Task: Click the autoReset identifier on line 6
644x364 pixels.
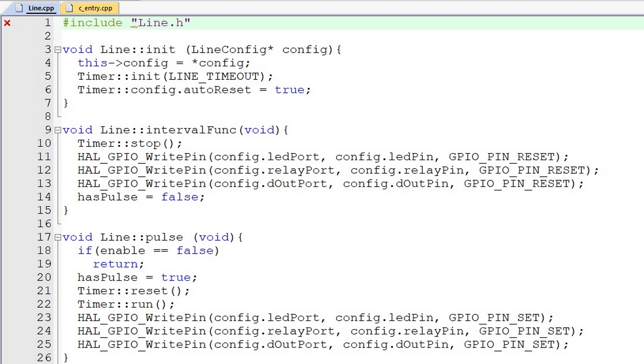Action: pos(217,90)
